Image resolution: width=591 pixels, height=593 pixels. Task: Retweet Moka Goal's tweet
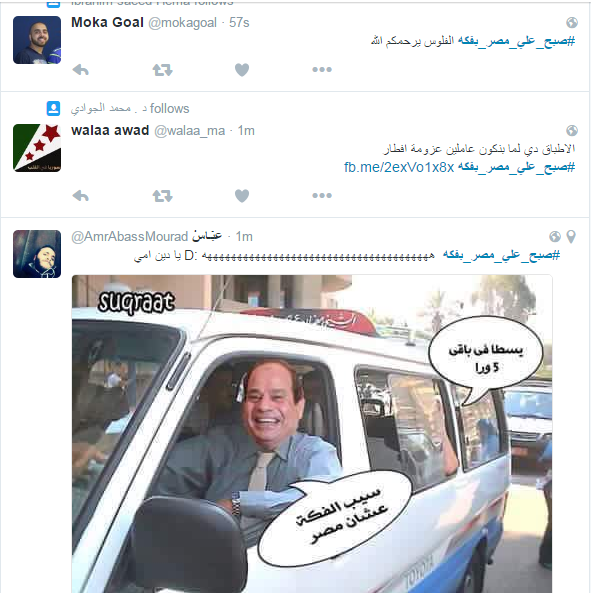[163, 70]
